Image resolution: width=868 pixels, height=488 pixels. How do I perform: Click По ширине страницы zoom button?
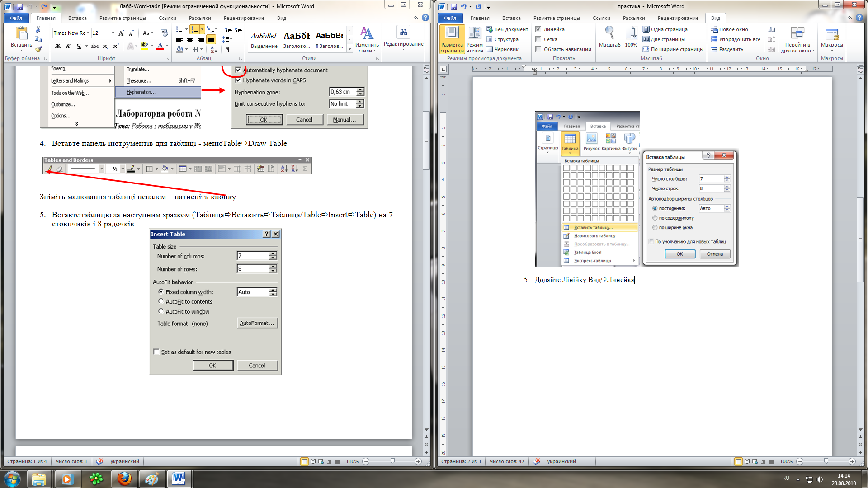coord(673,49)
